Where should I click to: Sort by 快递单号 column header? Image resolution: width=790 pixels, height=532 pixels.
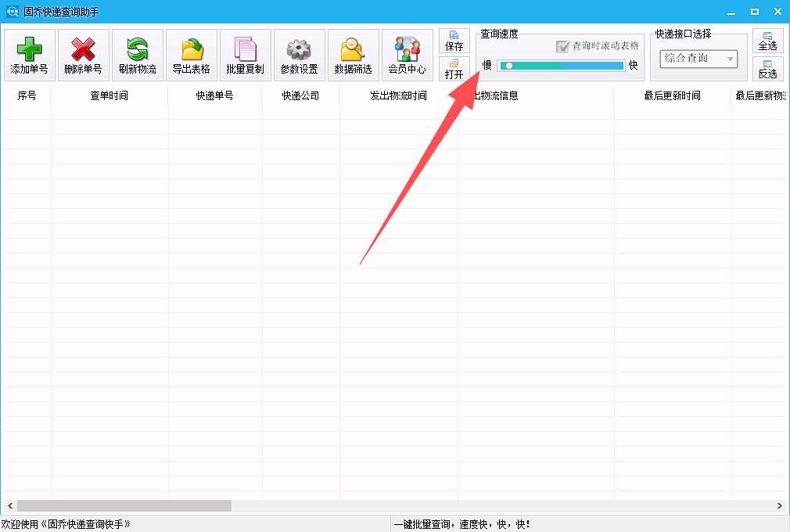pyautogui.click(x=215, y=95)
